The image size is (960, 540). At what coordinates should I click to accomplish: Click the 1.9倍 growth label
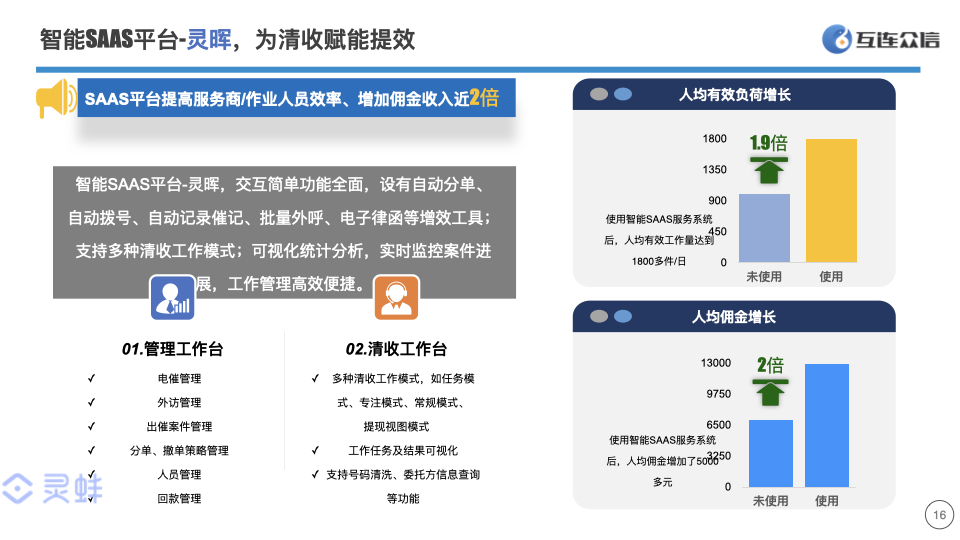click(769, 143)
